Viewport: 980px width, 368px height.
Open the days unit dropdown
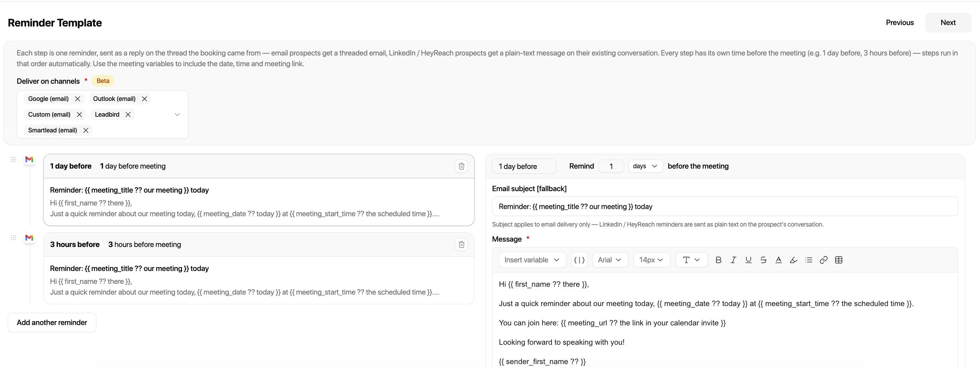tap(646, 166)
